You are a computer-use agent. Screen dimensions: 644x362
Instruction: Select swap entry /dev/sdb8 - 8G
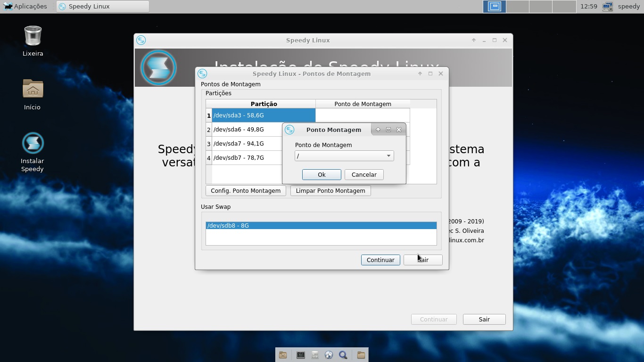coord(321,226)
